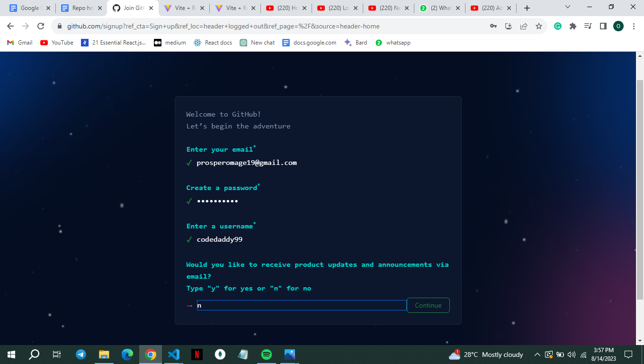
Task: Bookmark this page with the star icon
Action: point(539,26)
